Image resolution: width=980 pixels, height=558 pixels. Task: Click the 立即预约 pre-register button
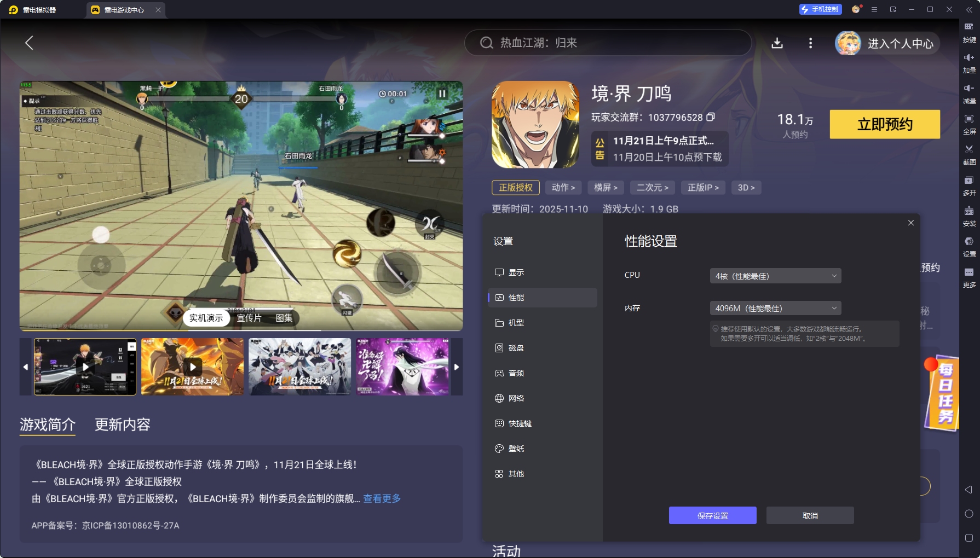[x=885, y=124]
